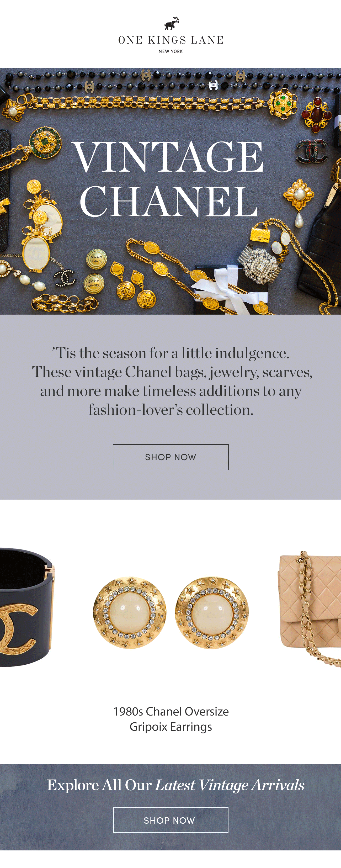This screenshot has width=341, height=868.
Task: Open the black CC cuff bracelet image
Action: 27,607
